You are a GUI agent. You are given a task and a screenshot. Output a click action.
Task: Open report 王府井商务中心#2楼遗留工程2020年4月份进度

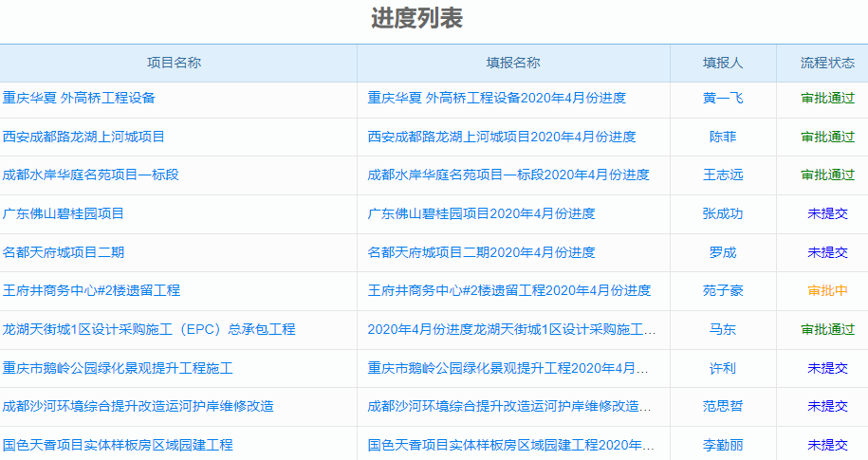click(509, 290)
